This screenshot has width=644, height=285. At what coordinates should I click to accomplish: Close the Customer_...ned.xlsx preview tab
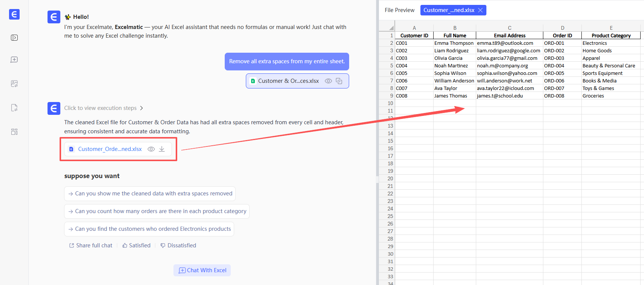(480, 10)
